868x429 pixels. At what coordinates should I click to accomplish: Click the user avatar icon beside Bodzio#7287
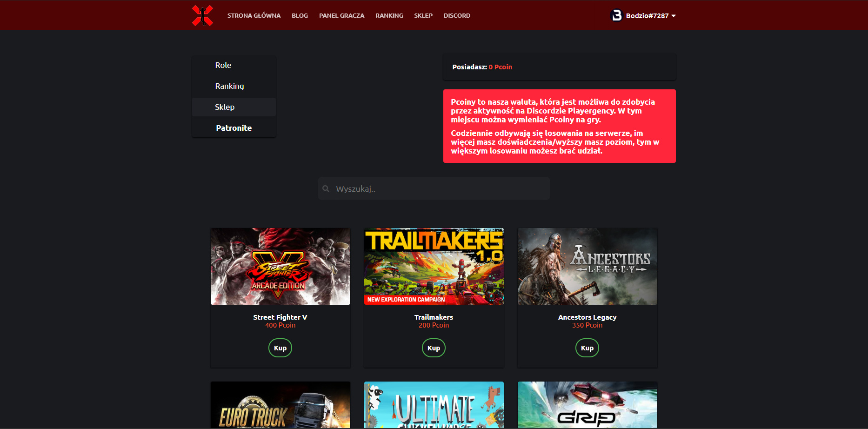616,15
